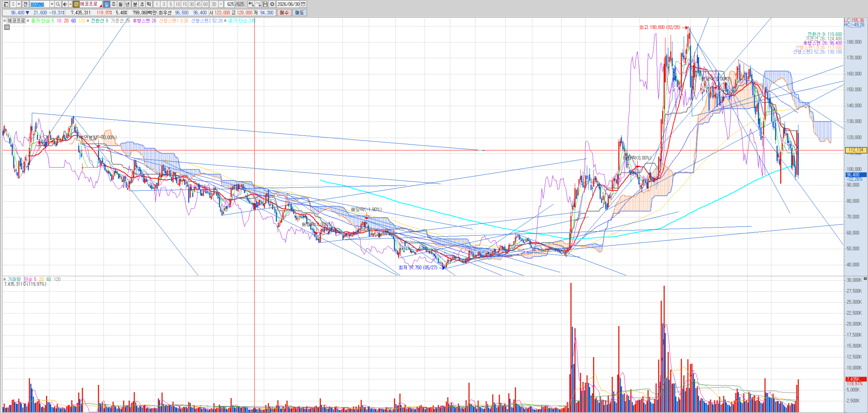Click the 매수 buy button
This screenshot has width=868, height=413.
point(284,12)
